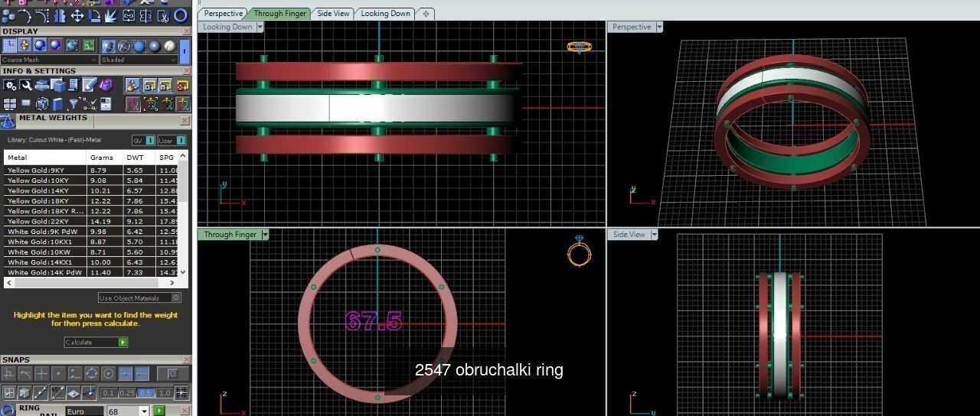
Task: Select the 1.0 snap increment
Action: pyautogui.click(x=164, y=393)
